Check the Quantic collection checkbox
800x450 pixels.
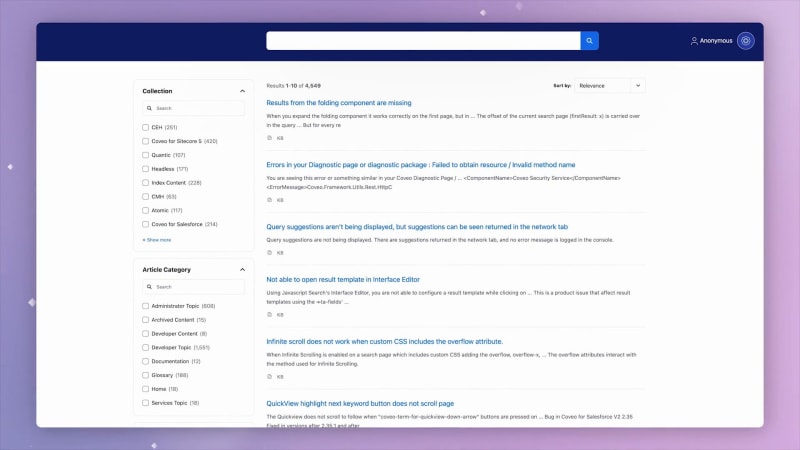(145, 155)
